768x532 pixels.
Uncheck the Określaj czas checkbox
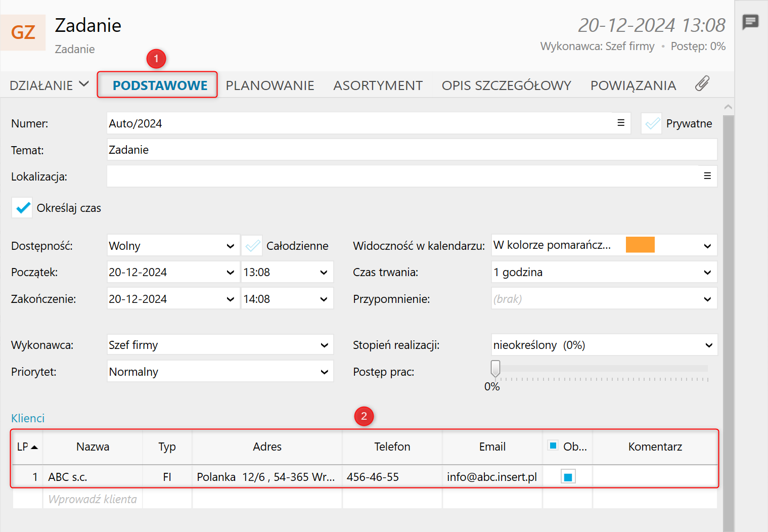click(x=22, y=208)
